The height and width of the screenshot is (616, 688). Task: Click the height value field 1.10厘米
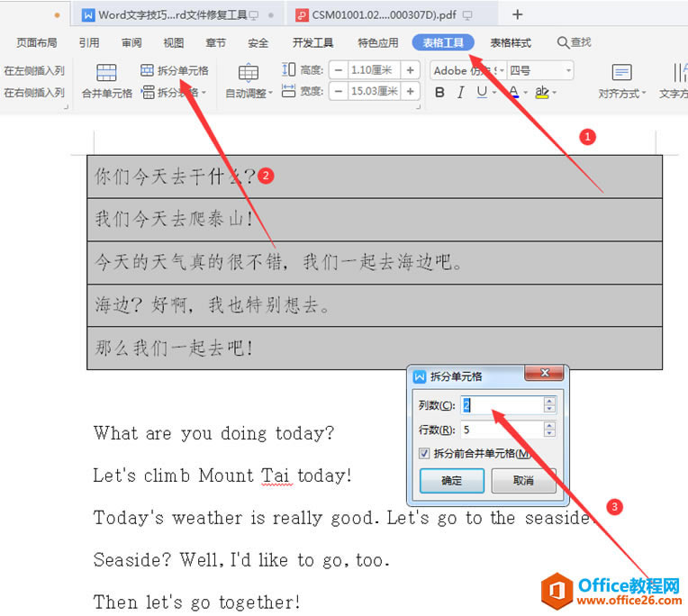point(374,70)
